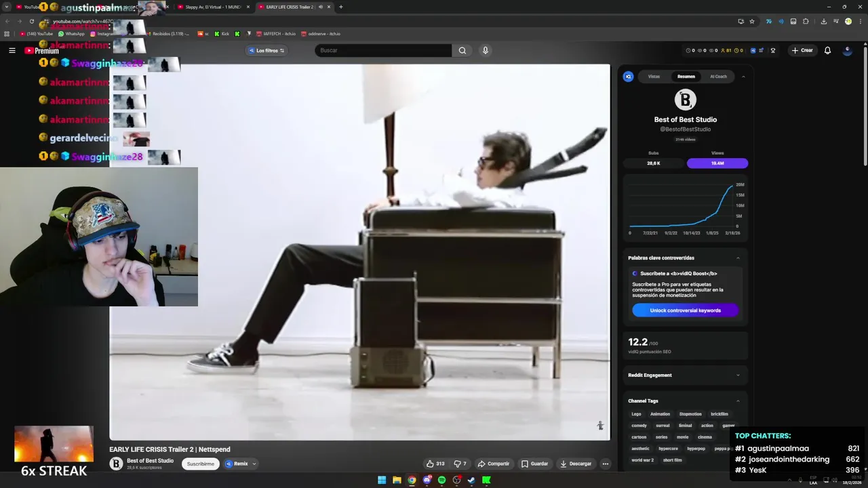Click the search magnifier button

point(462,50)
